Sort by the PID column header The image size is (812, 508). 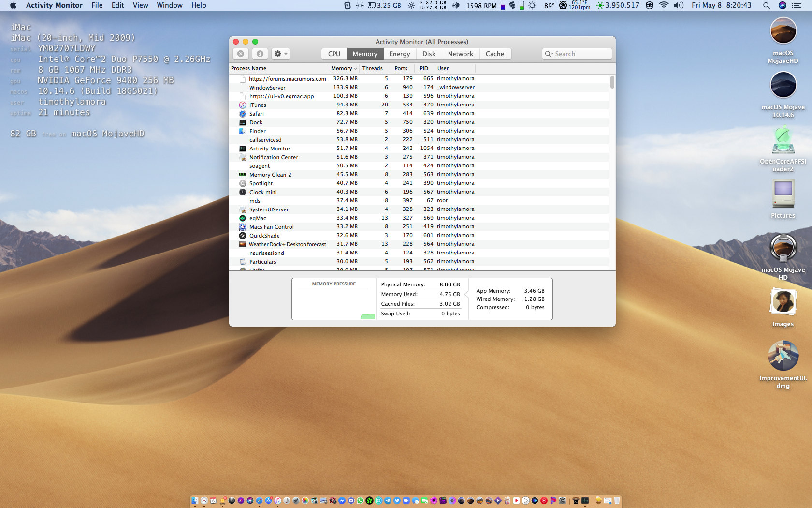(424, 68)
